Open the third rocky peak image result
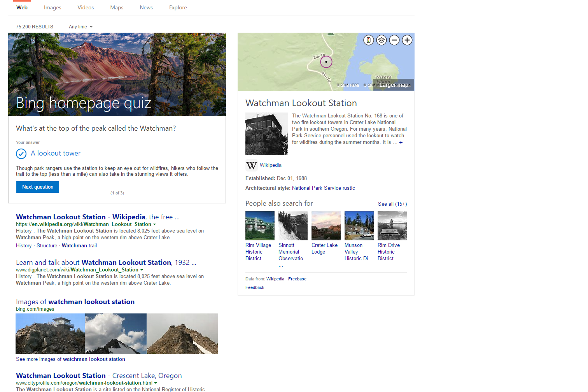 coord(182,334)
